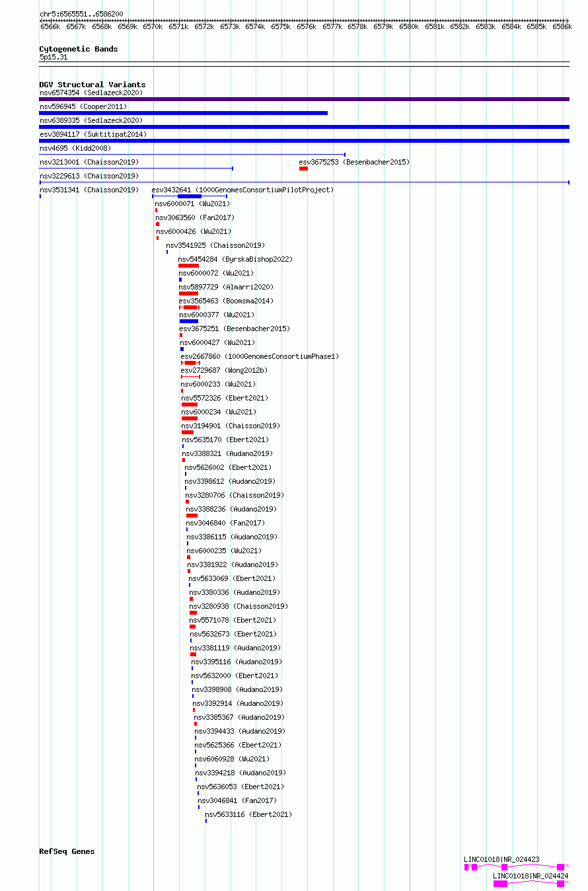Select nsv3046840 (Fan2017) label
This screenshot has width=588, height=891.
226,523
